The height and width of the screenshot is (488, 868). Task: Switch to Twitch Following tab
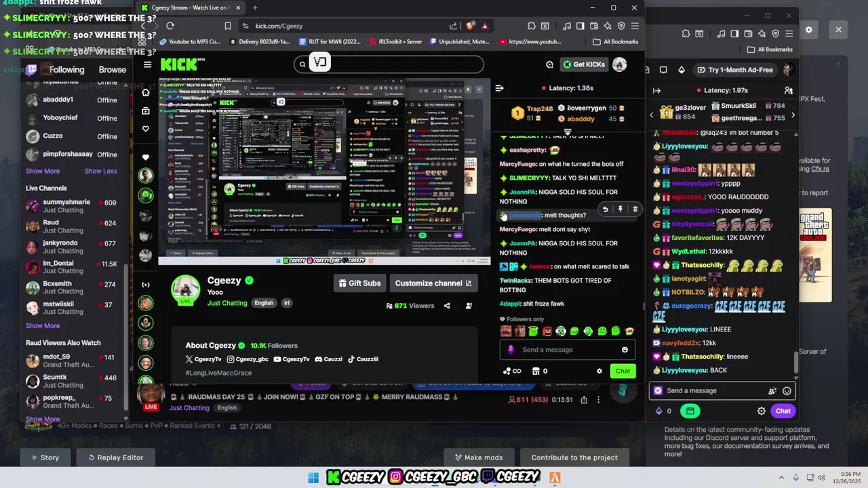(66, 69)
